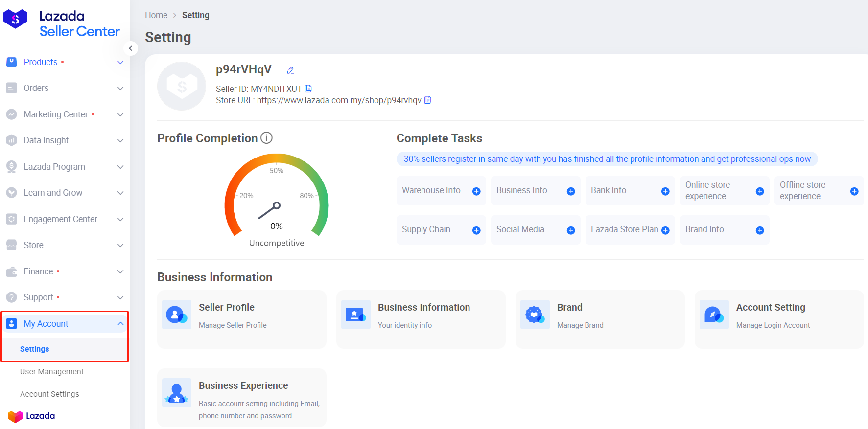Viewport: 868px width, 429px height.
Task: Click the plus icon on Bank Info
Action: click(x=665, y=191)
